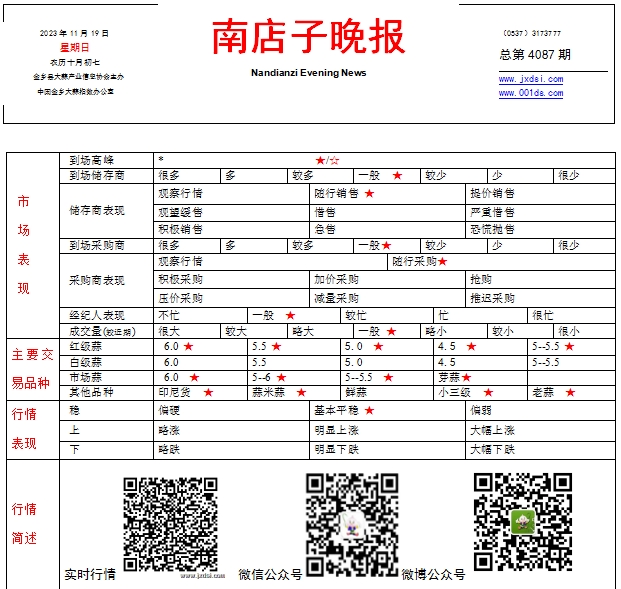Select the 偏弱 cell

(x=540, y=410)
